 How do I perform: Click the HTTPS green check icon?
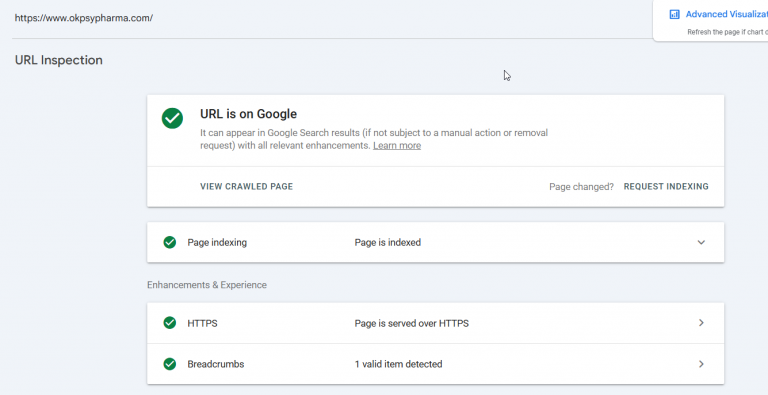tap(169, 323)
